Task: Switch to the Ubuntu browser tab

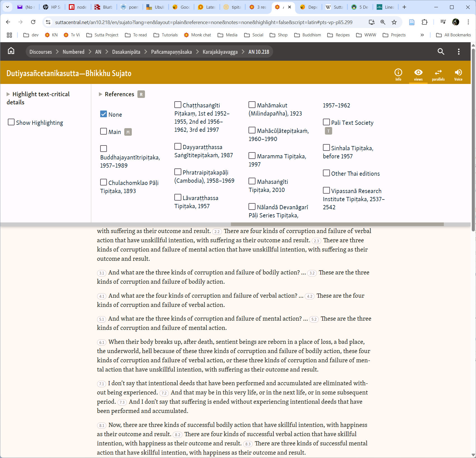Action: [156, 7]
